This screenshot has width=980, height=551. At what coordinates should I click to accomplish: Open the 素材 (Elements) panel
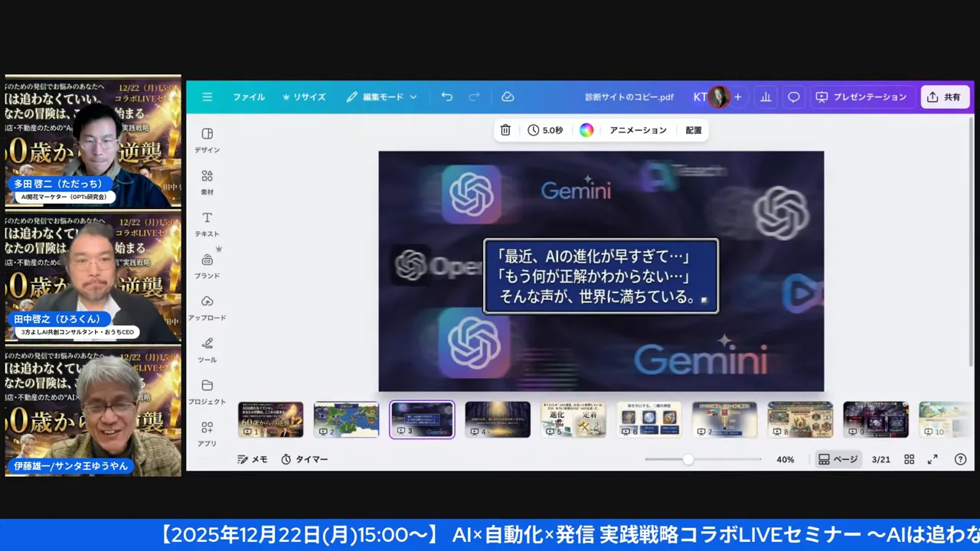point(206,182)
